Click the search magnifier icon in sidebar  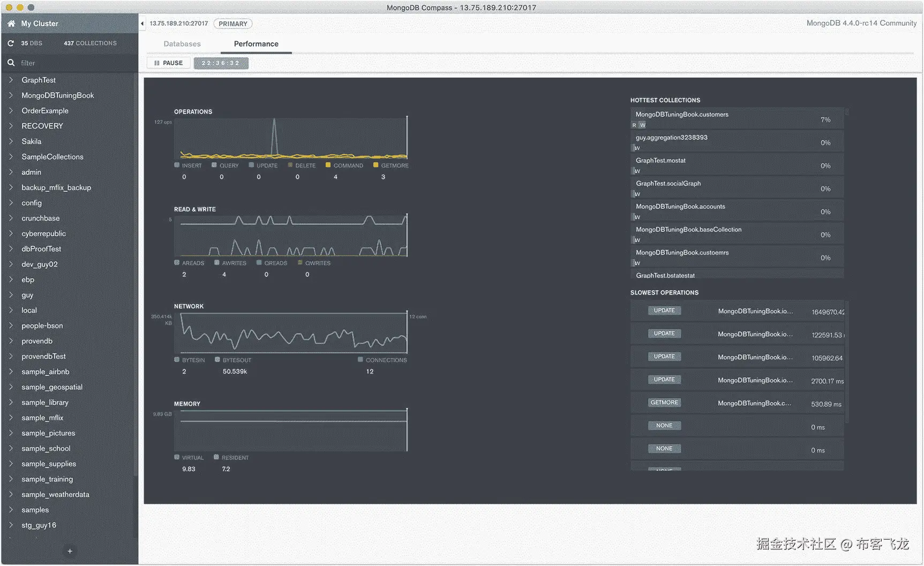pos(11,63)
